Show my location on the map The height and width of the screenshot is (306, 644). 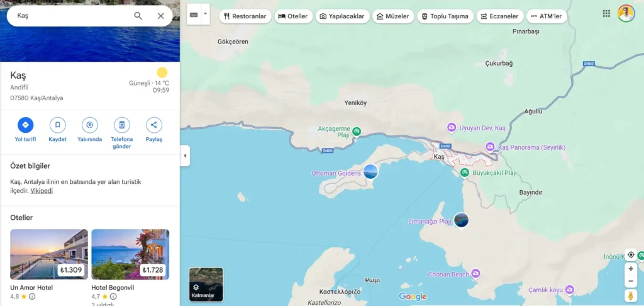tap(631, 254)
